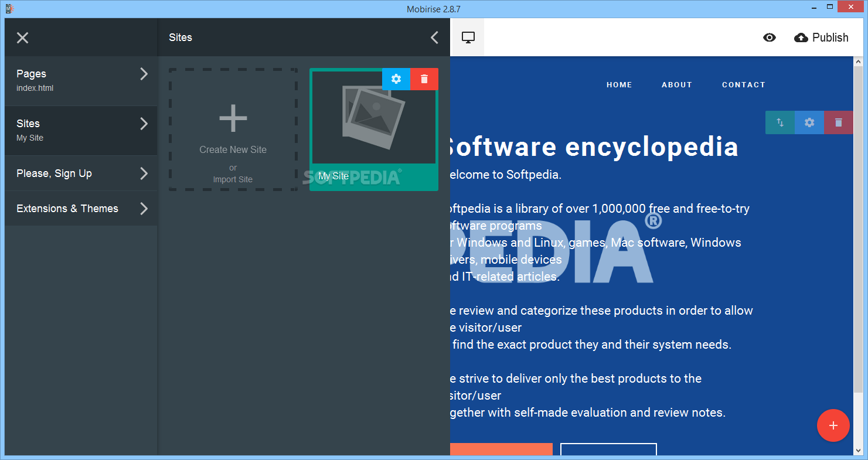Click the Welcome to Softpedia text

pos(506,175)
